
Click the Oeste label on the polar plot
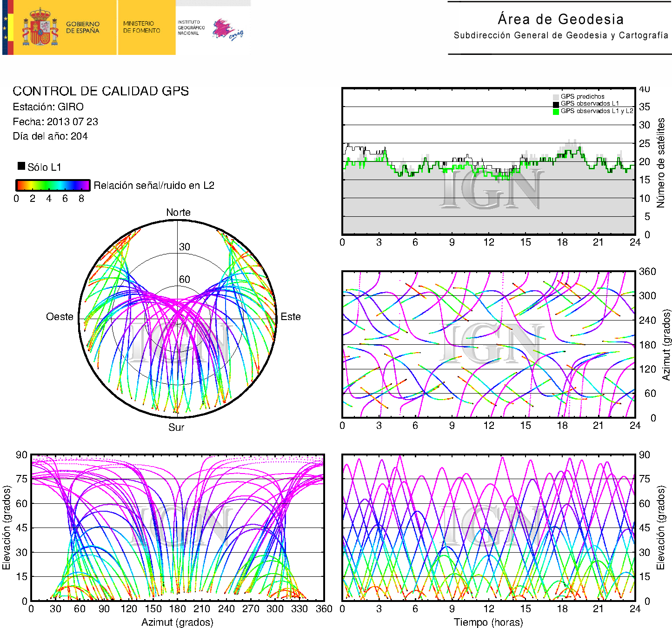pos(60,317)
